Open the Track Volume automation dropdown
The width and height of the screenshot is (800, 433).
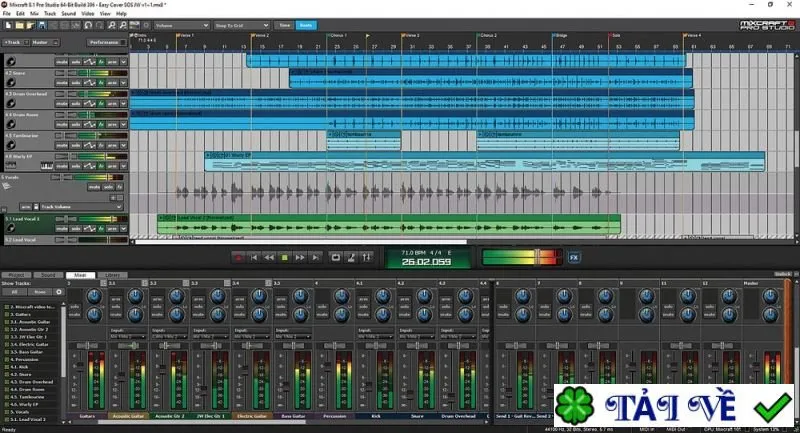pyautogui.click(x=81, y=207)
